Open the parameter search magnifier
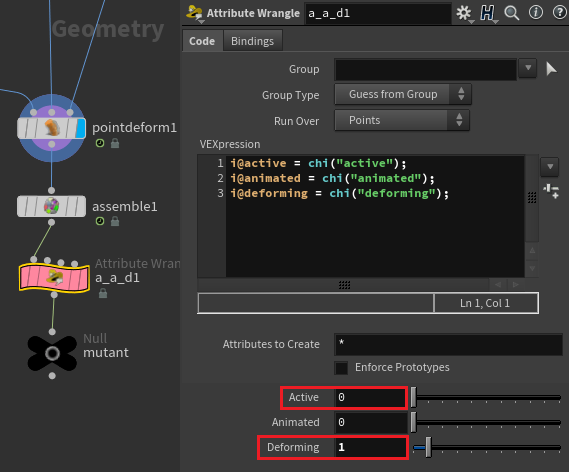The width and height of the screenshot is (569, 472). (x=512, y=13)
